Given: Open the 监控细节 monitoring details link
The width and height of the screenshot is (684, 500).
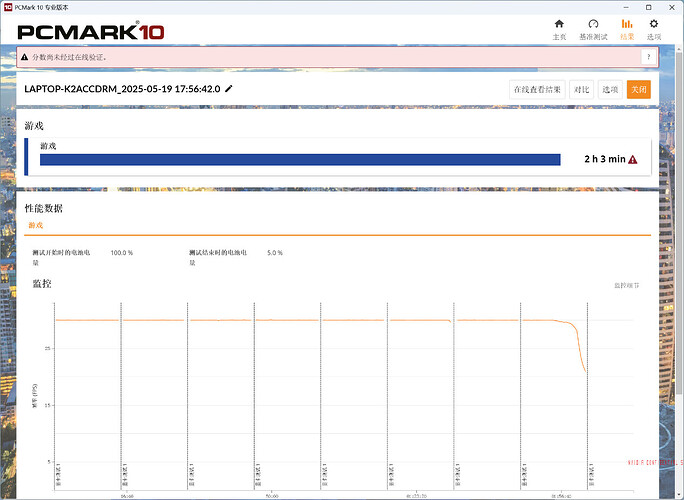Looking at the screenshot, I should click(x=626, y=286).
